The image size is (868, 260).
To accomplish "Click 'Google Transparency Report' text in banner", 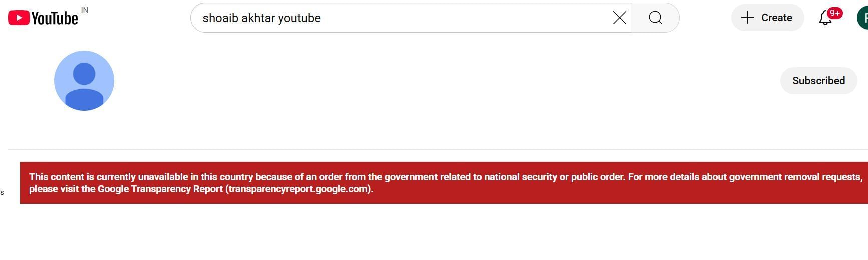I will [x=160, y=189].
